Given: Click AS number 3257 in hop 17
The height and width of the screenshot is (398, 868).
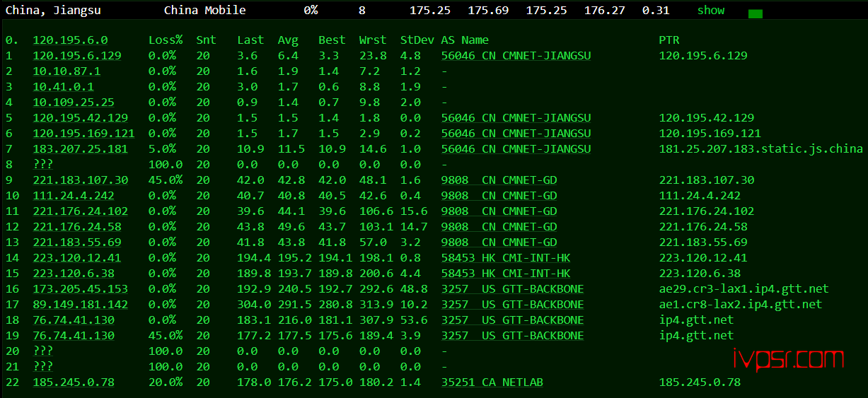Looking at the screenshot, I should [455, 305].
